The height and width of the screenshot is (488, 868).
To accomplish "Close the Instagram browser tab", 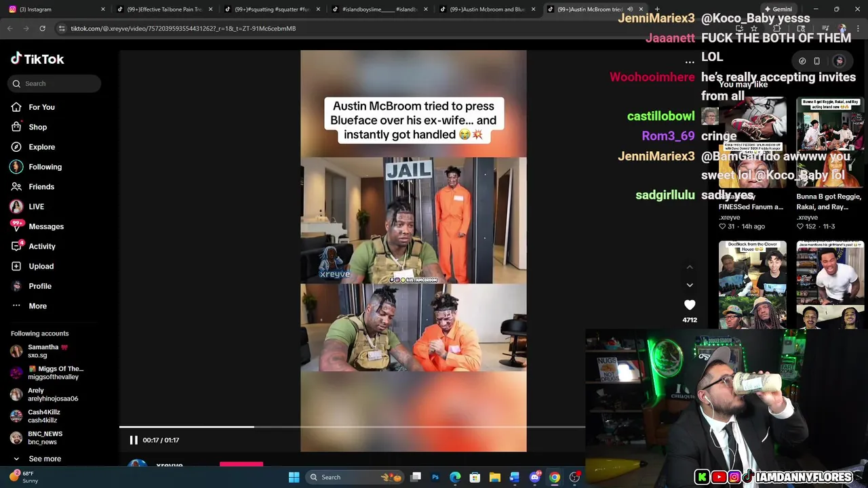I will point(103,9).
